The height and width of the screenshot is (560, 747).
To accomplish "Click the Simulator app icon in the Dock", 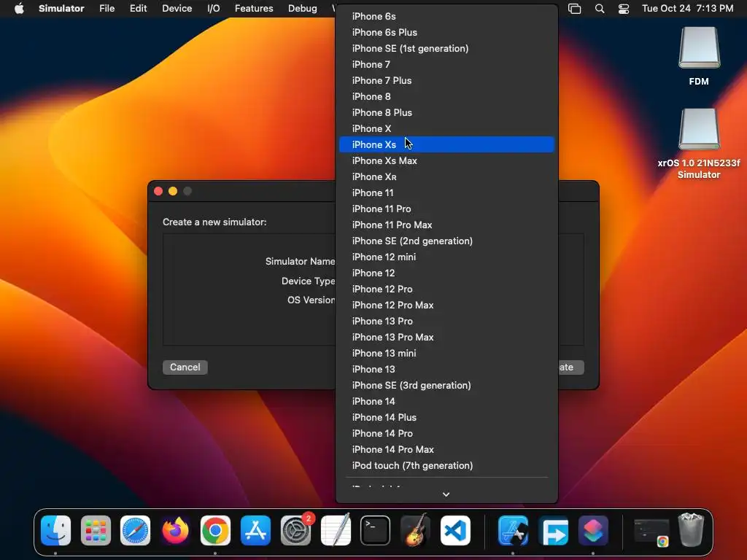I will point(513,530).
